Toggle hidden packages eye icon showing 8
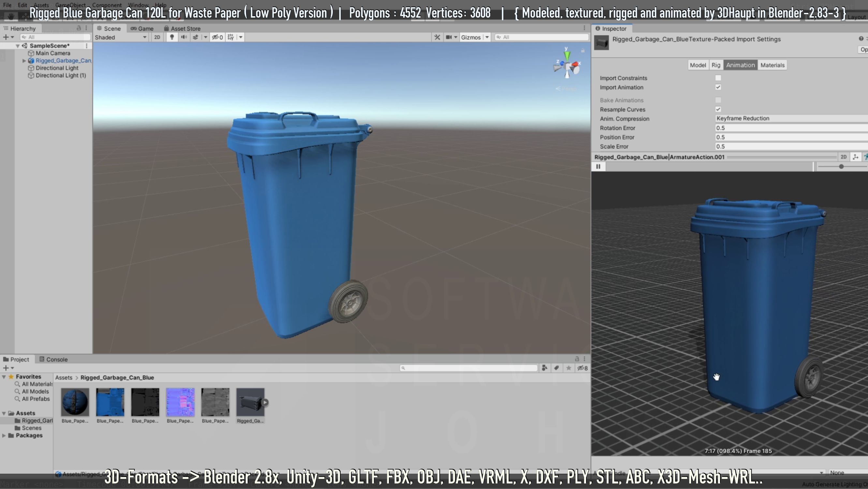 tap(582, 368)
